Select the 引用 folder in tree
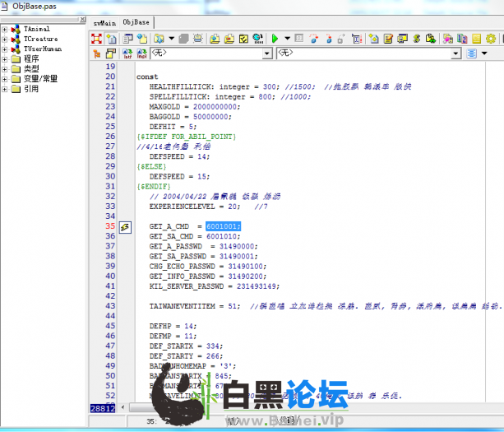 coord(30,88)
